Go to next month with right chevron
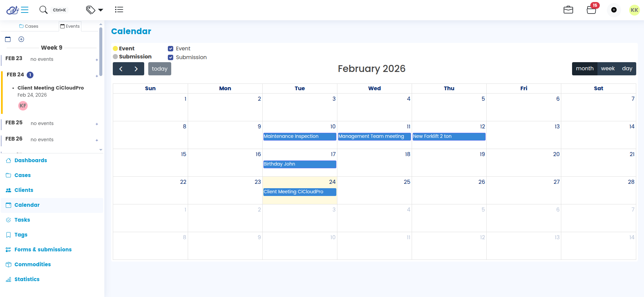This screenshot has height=297, width=644. pyautogui.click(x=136, y=69)
